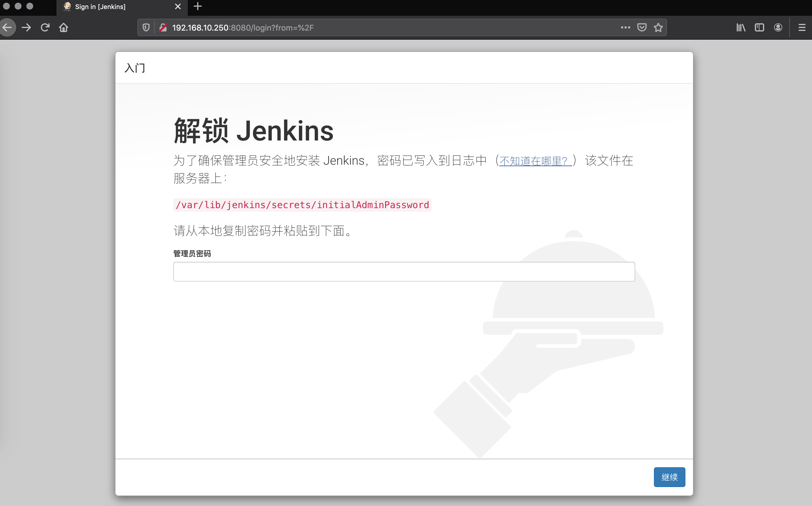Open tracking protection shield icon
This screenshot has height=506, width=812.
coord(146,27)
